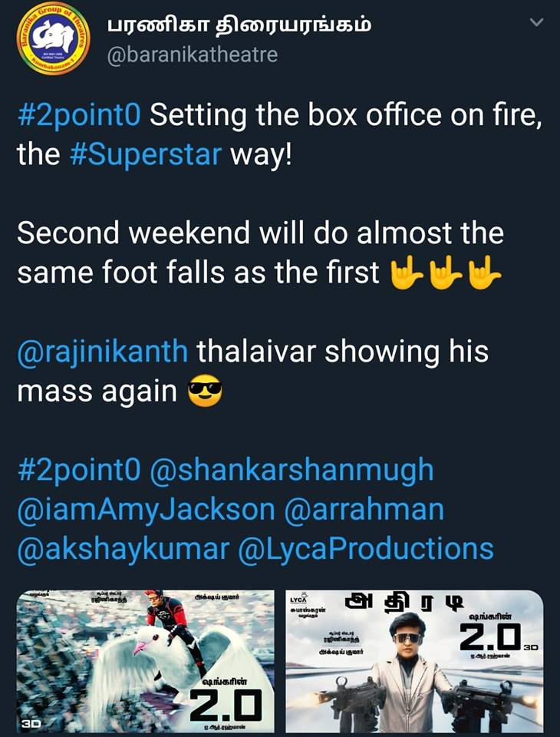View the bird-riding 2.0 poster image
The height and width of the screenshot is (737, 560).
(145, 661)
